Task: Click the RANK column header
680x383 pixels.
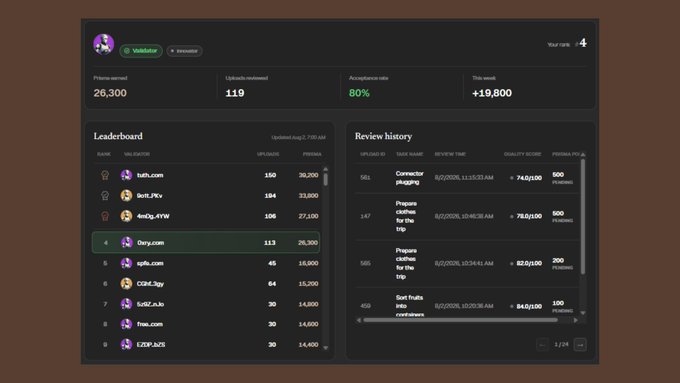Action: 104,154
